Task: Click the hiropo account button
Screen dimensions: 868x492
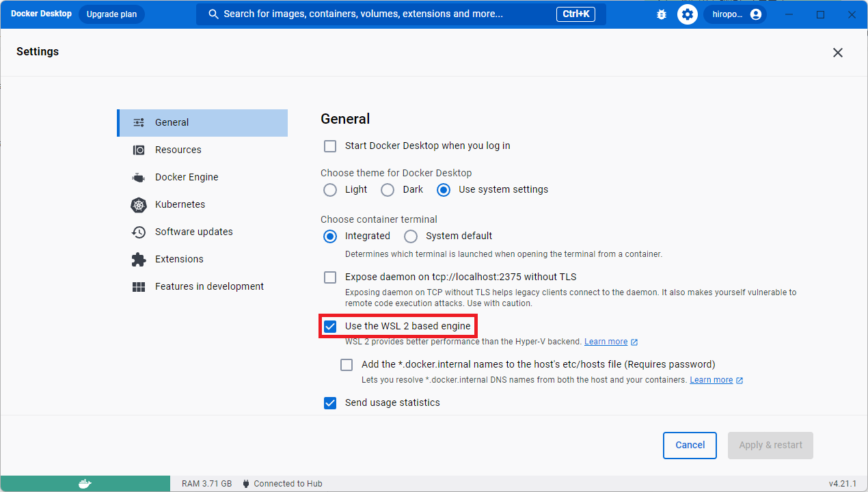Action: click(x=735, y=14)
